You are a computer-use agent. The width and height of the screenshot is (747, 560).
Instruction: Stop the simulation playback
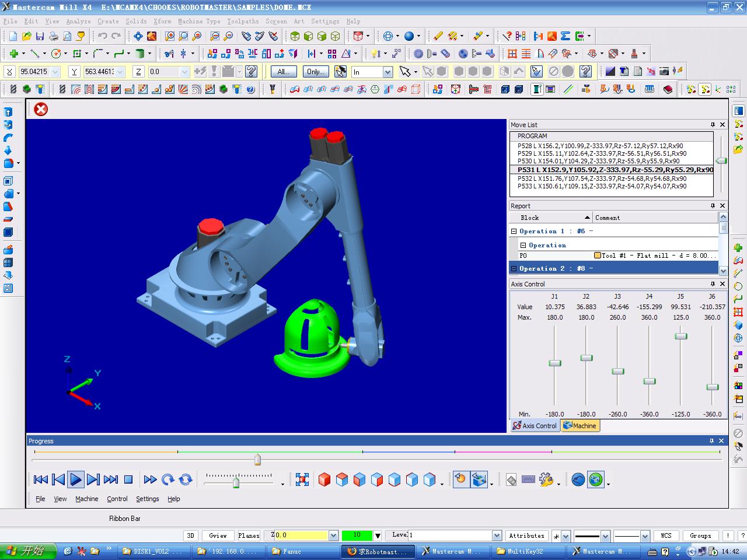(128, 480)
